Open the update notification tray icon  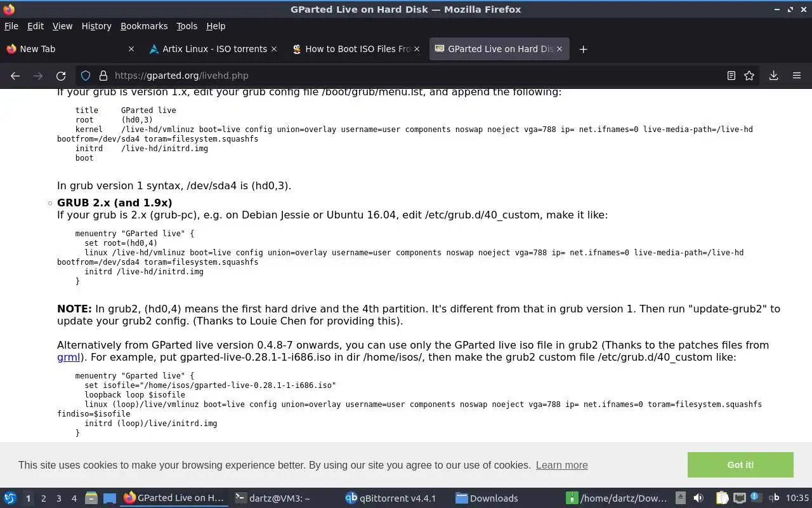pyautogui.click(x=756, y=497)
